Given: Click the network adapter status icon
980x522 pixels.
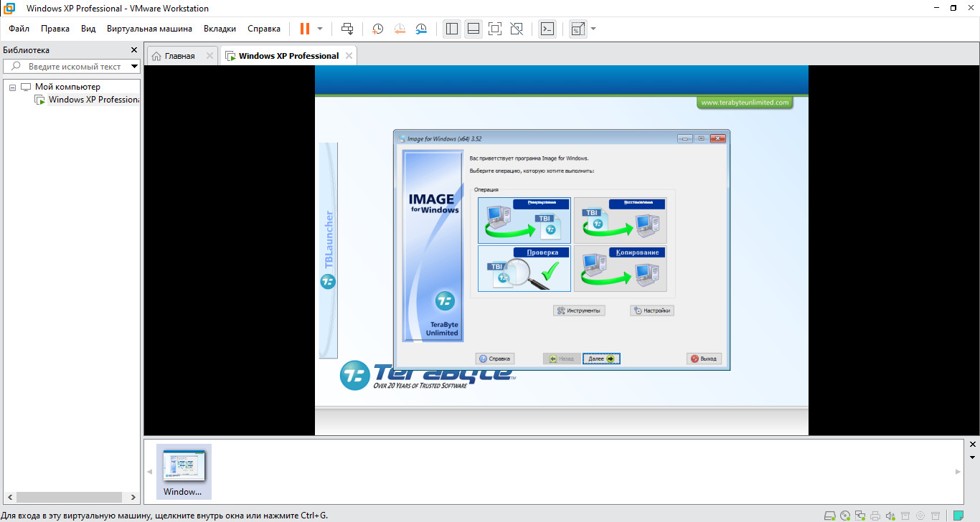Looking at the screenshot, I should 860,515.
